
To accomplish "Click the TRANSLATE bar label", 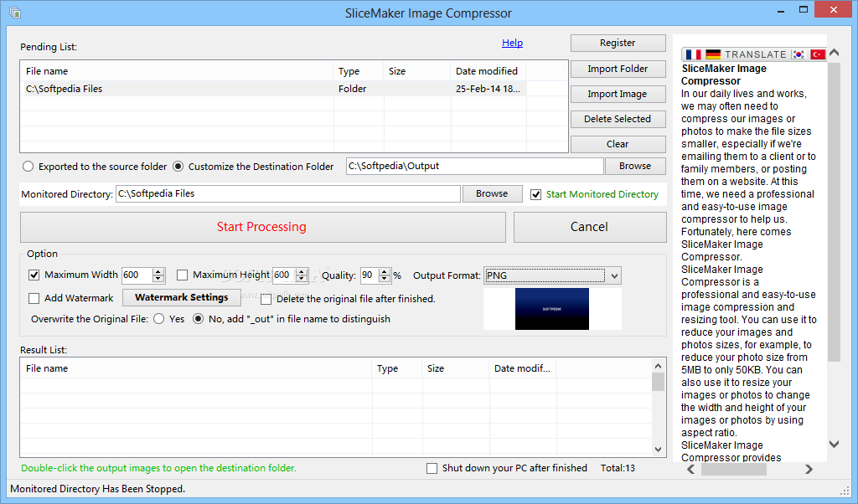I will tap(756, 54).
